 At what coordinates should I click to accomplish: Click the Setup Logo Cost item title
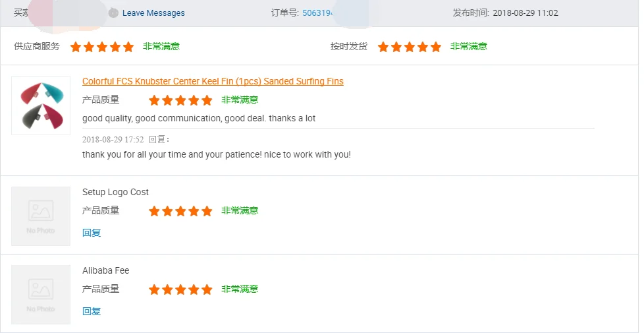(115, 192)
